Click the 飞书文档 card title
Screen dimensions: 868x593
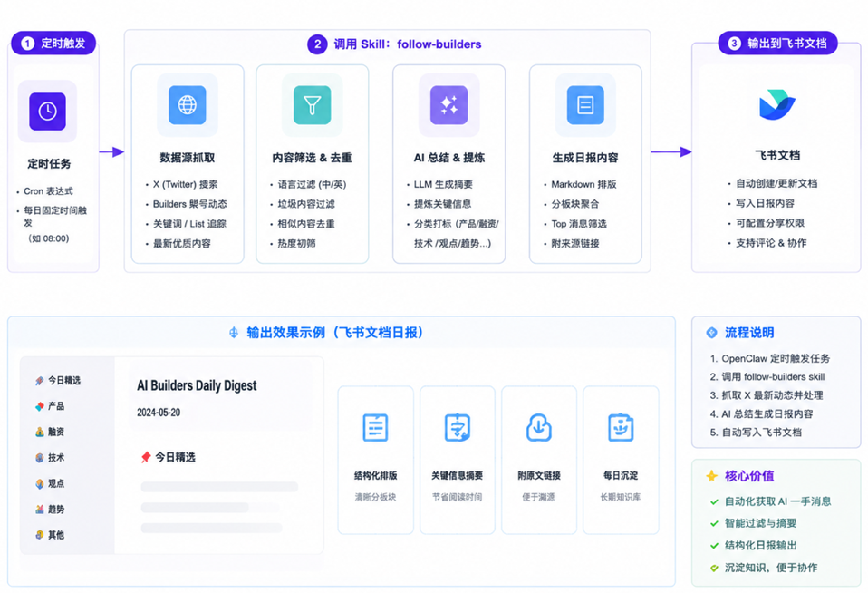tap(777, 155)
